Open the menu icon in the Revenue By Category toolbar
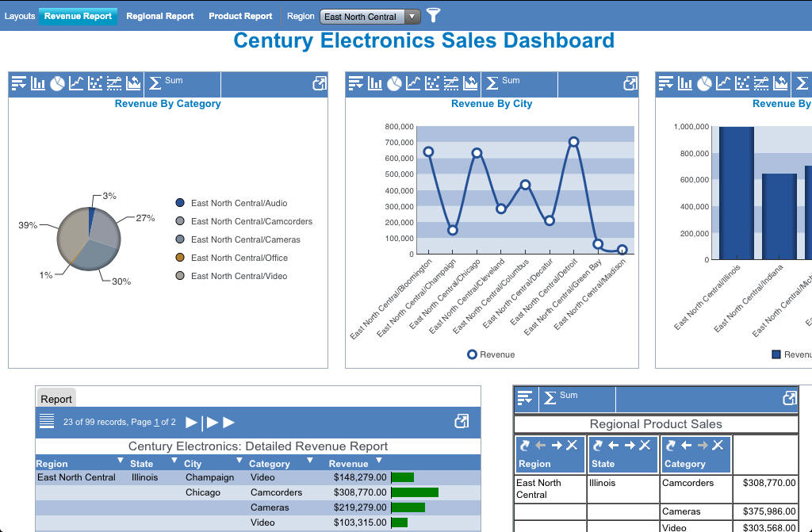The image size is (812, 532). (19, 83)
